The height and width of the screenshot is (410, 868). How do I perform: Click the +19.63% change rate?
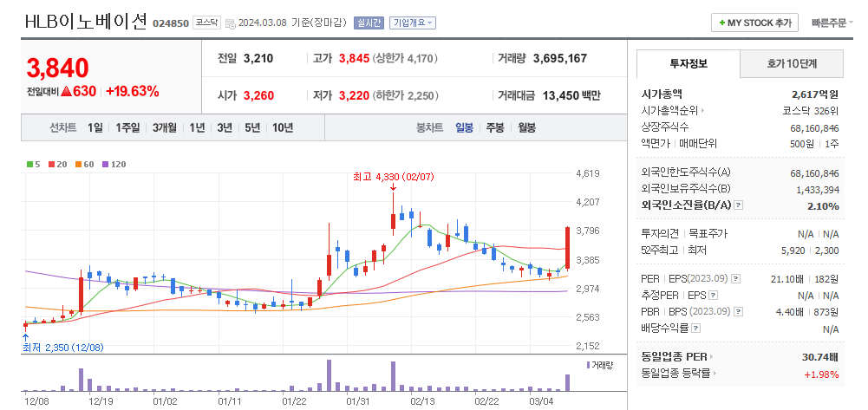(x=133, y=91)
